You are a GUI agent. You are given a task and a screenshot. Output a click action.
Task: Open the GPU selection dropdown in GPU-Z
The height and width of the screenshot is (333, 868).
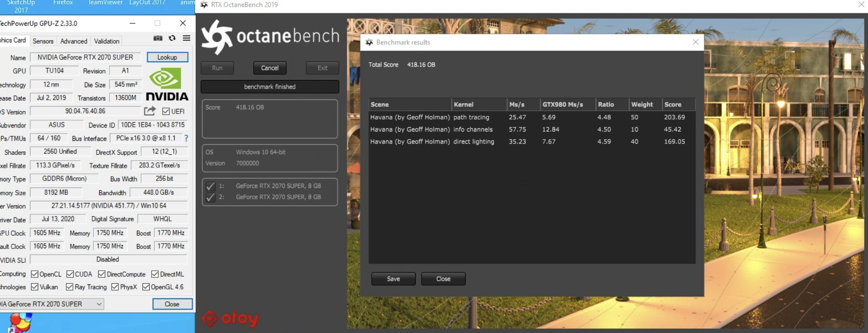pos(52,304)
